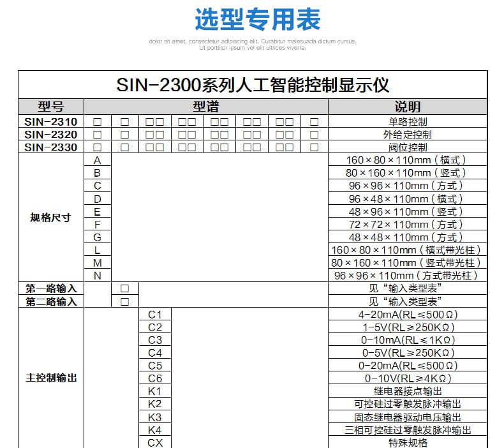Click the 第二路输入 checkbox square
The image size is (504, 448).
click(124, 302)
